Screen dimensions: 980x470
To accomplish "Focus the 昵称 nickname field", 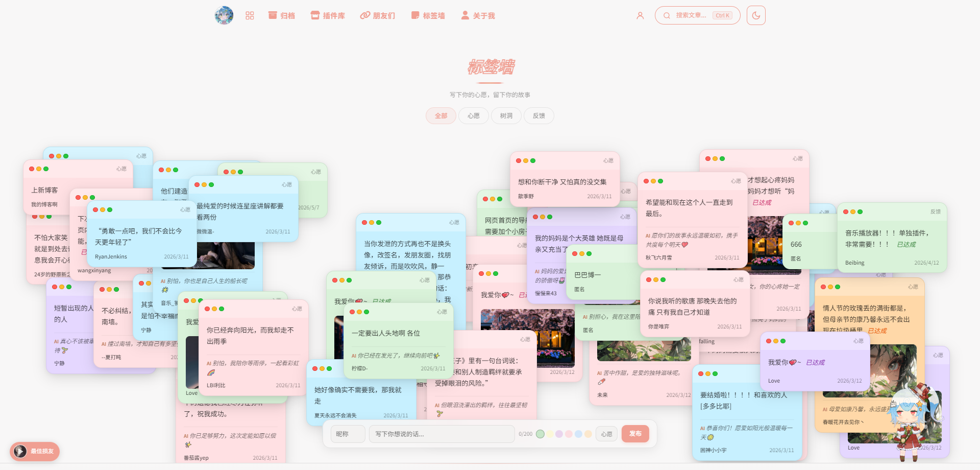I will click(348, 434).
